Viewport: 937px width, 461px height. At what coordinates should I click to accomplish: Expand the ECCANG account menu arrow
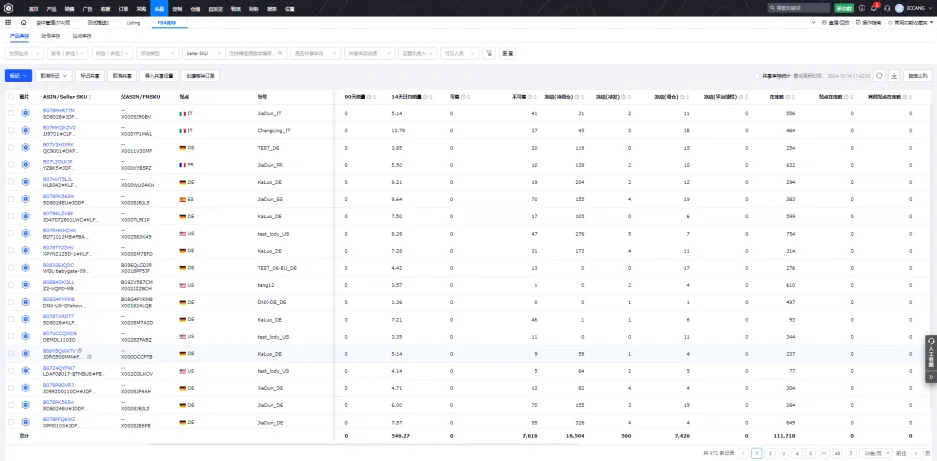(x=930, y=8)
